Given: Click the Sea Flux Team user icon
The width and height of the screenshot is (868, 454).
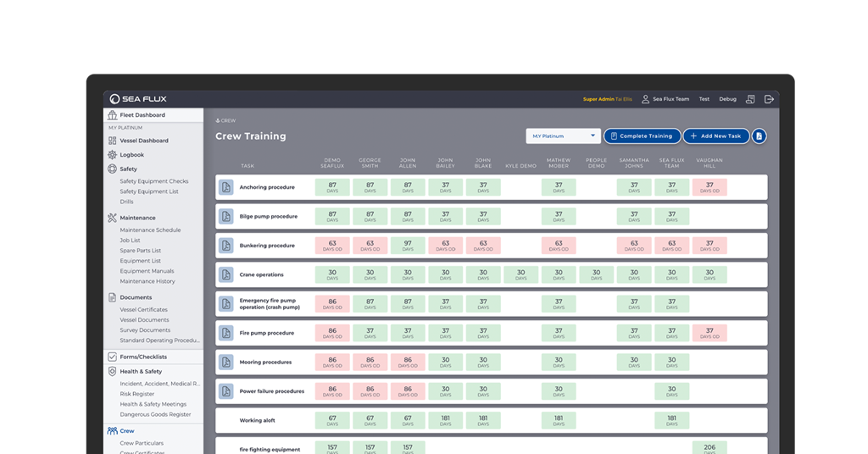Looking at the screenshot, I should (645, 99).
